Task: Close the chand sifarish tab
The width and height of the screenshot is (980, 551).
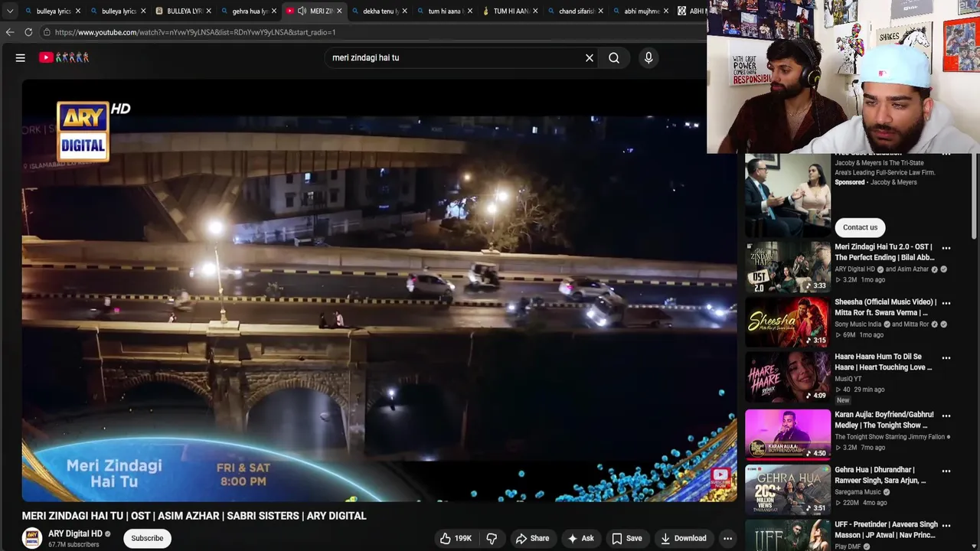Action: point(601,11)
